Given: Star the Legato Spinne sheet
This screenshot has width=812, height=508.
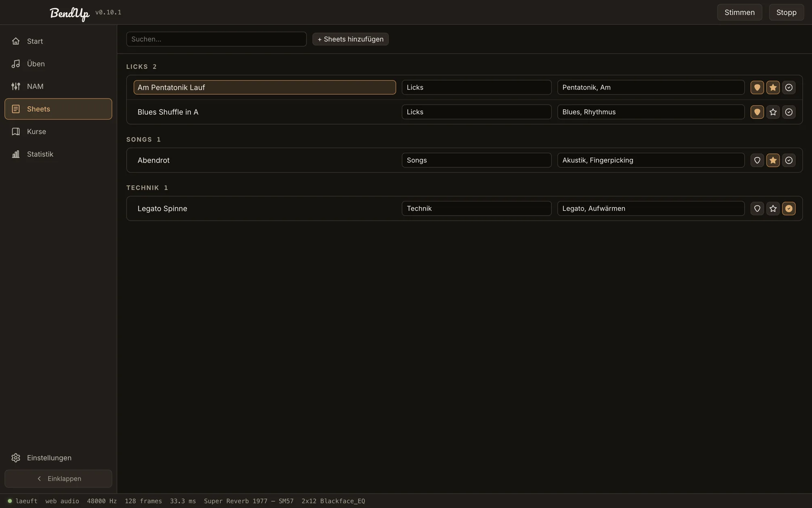Looking at the screenshot, I should (x=773, y=208).
